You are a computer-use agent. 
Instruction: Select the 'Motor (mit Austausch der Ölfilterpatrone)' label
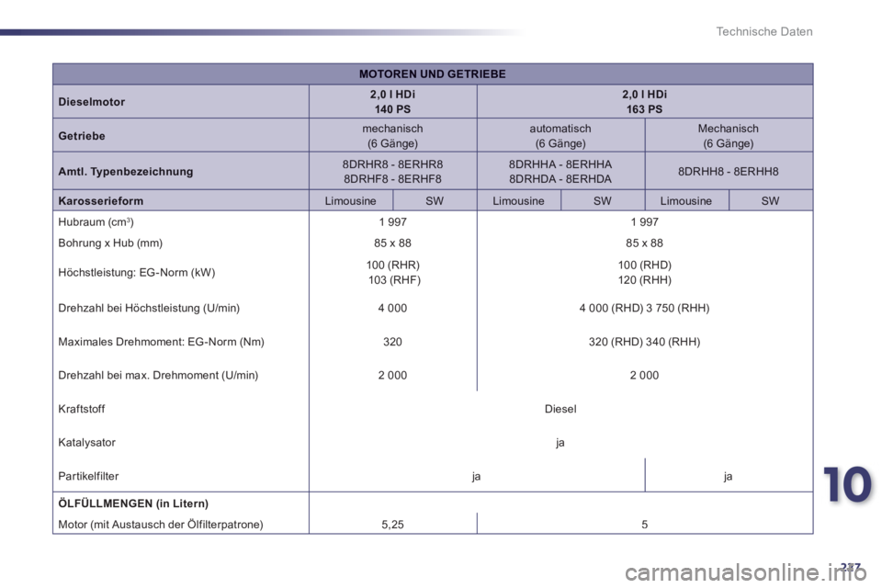(x=160, y=525)
